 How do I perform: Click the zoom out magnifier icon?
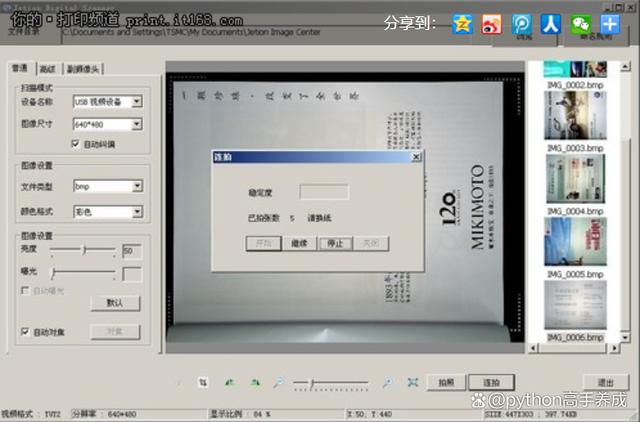click(279, 382)
